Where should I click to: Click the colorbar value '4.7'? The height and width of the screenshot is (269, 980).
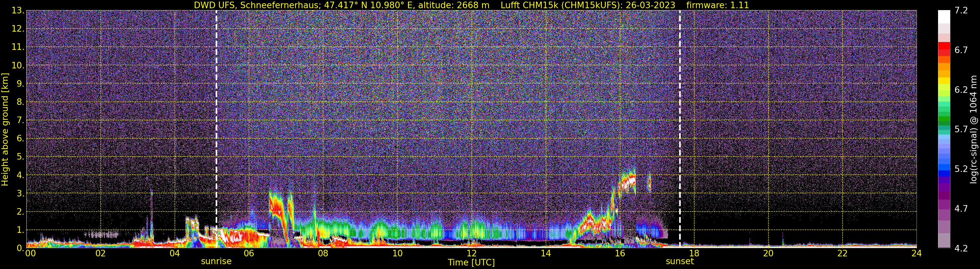point(961,209)
